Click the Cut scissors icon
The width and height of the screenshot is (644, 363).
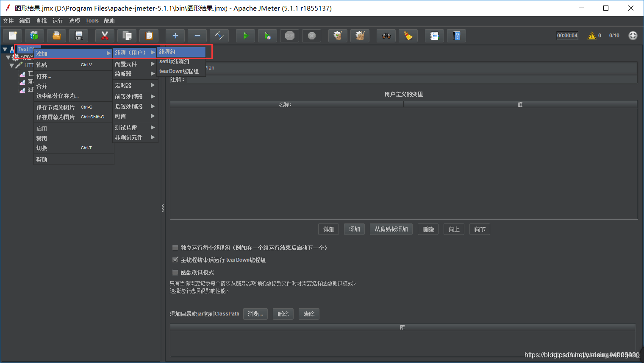(105, 36)
